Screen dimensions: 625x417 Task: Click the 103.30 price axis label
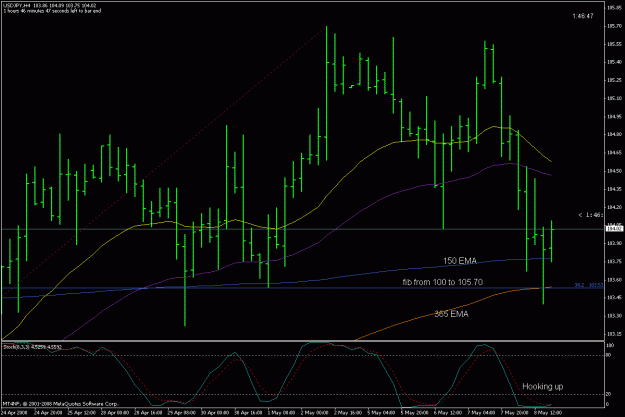tap(614, 316)
